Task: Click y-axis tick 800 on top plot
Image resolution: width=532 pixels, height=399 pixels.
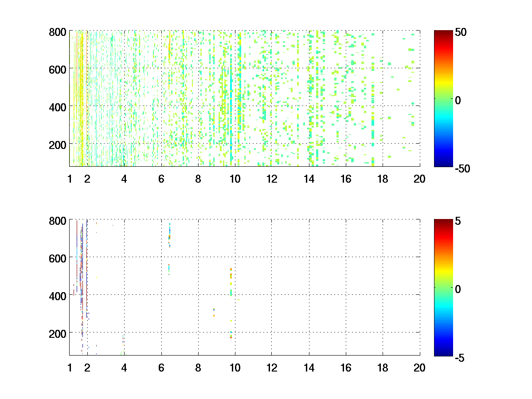Action: point(58,32)
